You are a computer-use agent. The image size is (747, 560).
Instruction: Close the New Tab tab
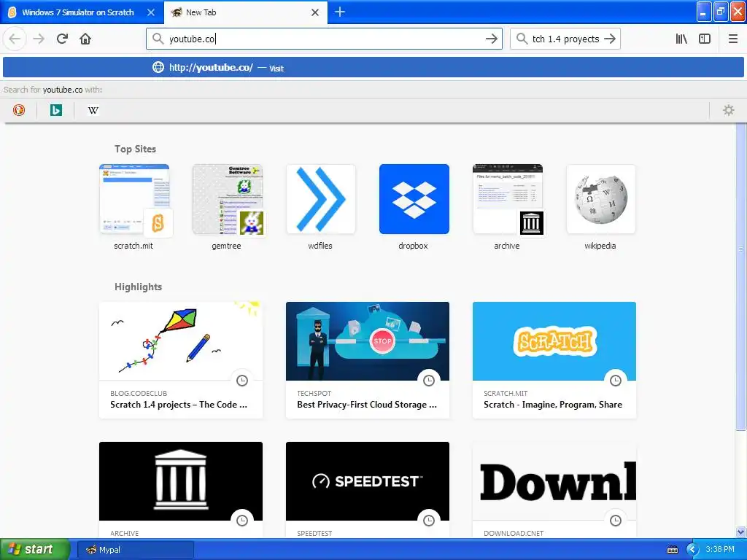coord(315,12)
